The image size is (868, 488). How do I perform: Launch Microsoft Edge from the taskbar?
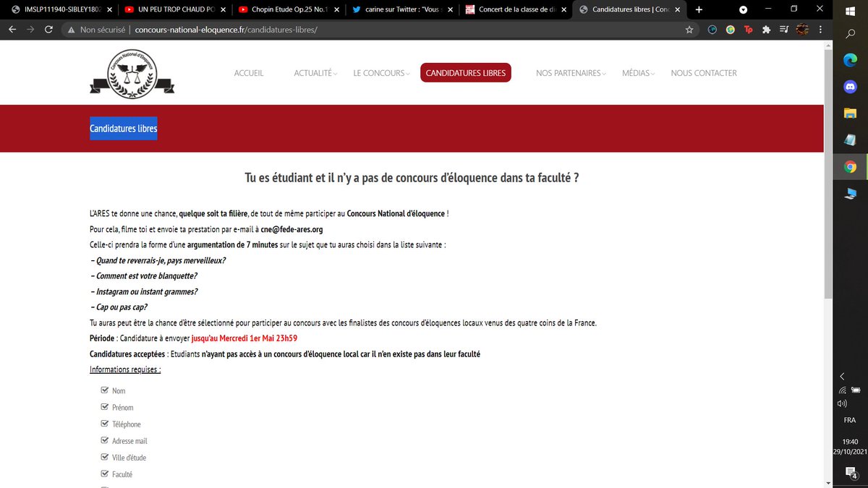[x=850, y=61]
